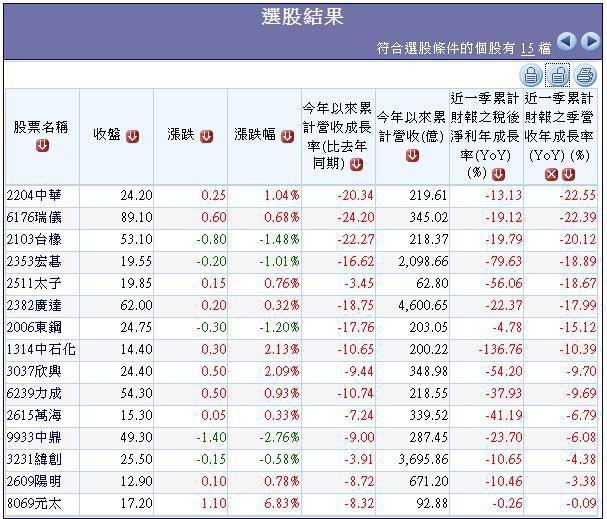Open stock 1314中石化
Screen dimensions: 607x519
point(41,349)
